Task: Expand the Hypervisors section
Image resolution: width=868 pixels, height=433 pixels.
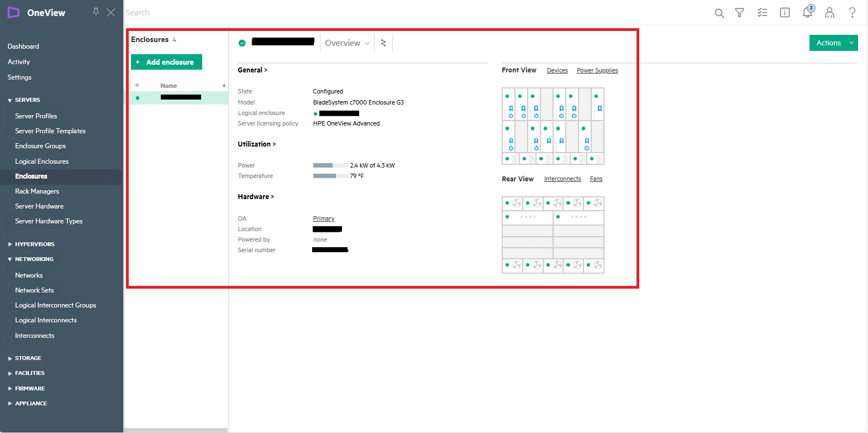Action: pos(34,244)
